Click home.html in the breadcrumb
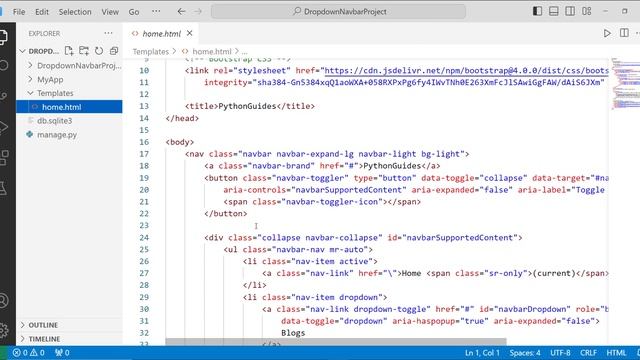The image size is (640, 360). point(211,51)
